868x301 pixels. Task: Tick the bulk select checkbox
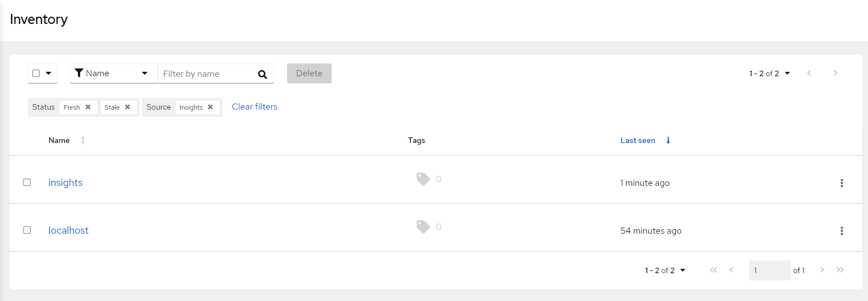click(x=36, y=73)
